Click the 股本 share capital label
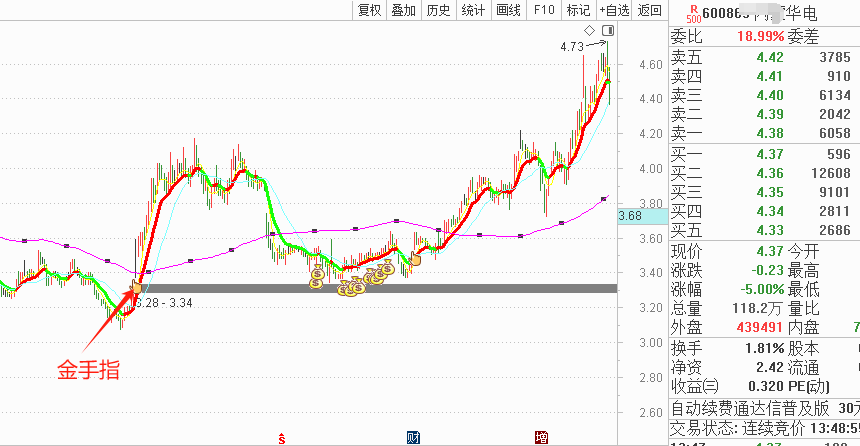 pos(803,348)
